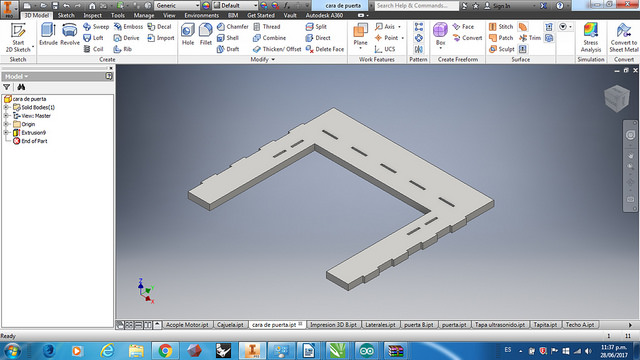Convert to Sheet Metal
The width and height of the screenshot is (640, 360).
pyautogui.click(x=624, y=38)
